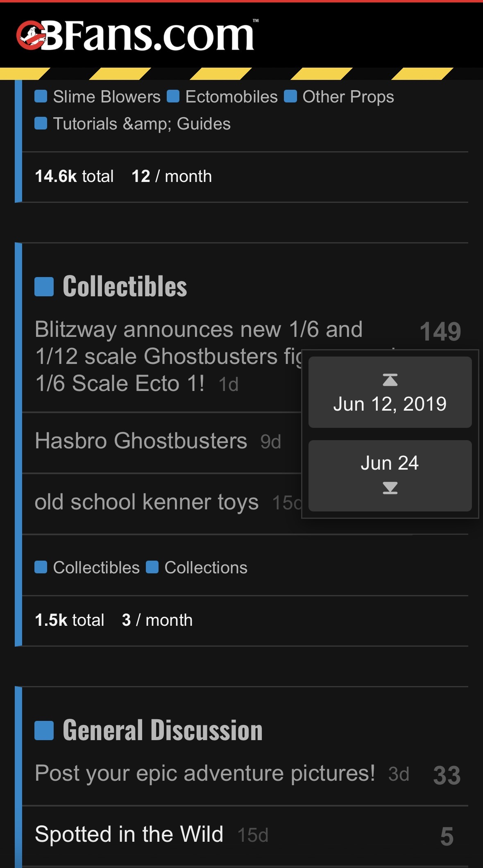
Task: Click the 149 reply count badge
Action: click(440, 332)
